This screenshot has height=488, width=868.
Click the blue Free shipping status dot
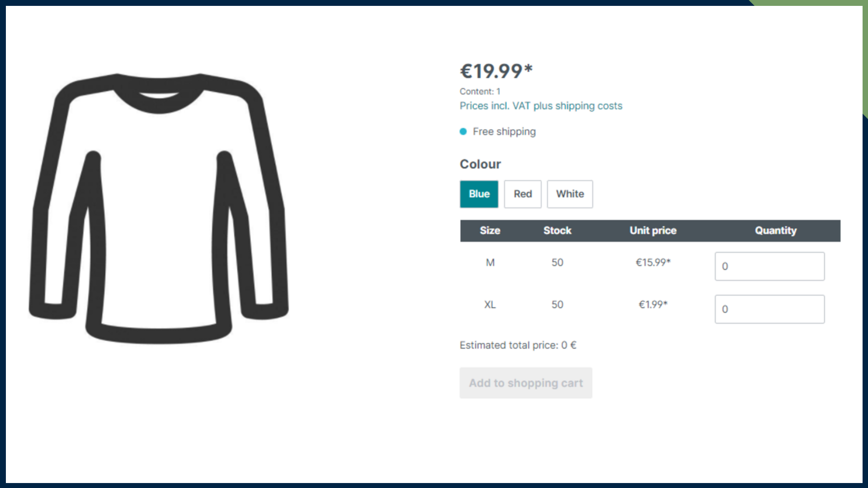(463, 131)
